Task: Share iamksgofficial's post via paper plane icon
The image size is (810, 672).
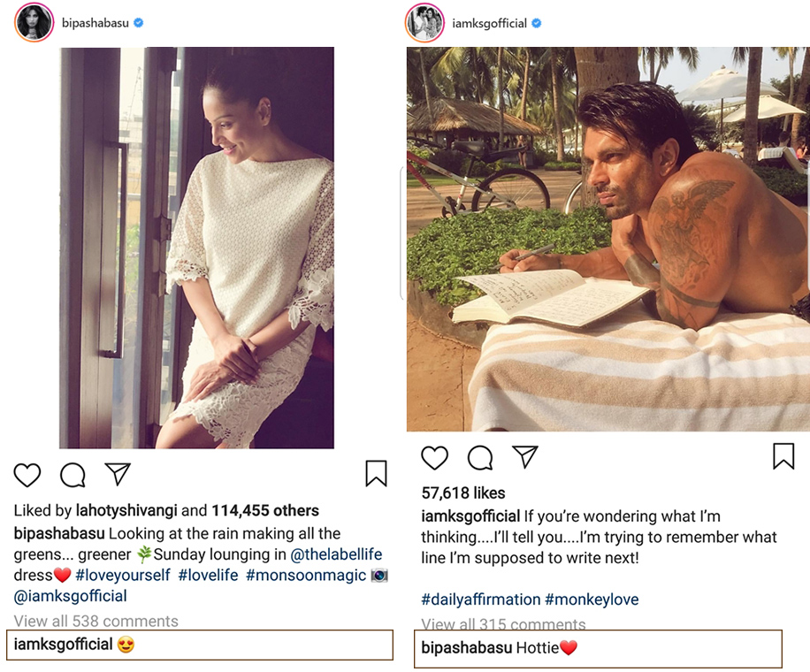Action: (525, 456)
